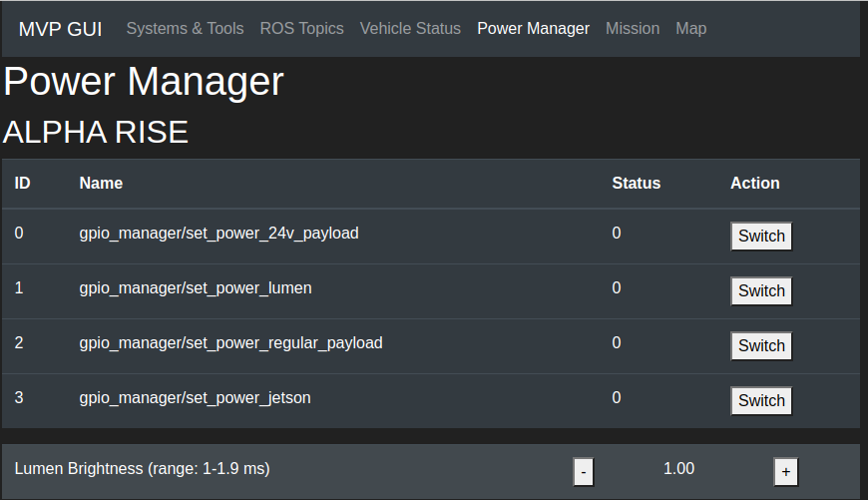Click the Action column header

point(754,184)
